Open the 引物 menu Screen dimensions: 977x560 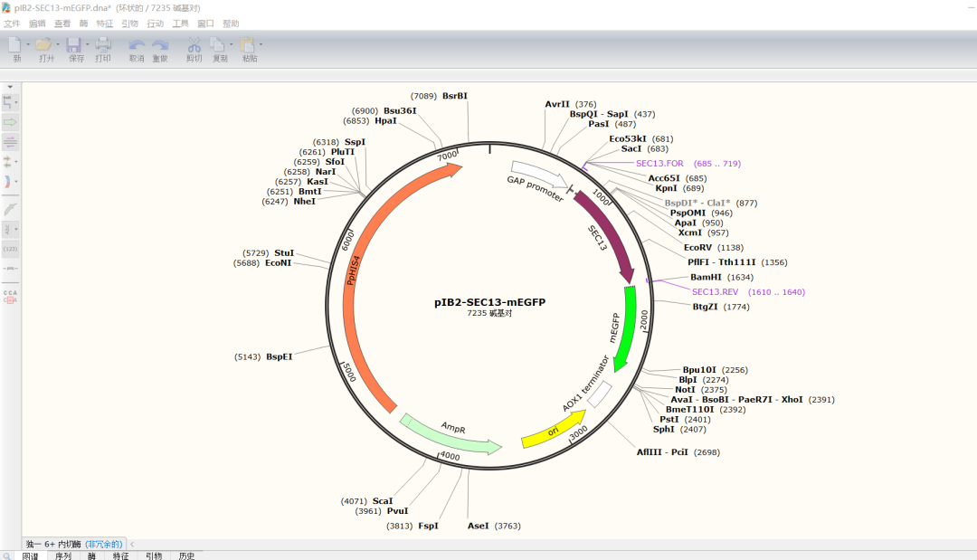(x=129, y=24)
